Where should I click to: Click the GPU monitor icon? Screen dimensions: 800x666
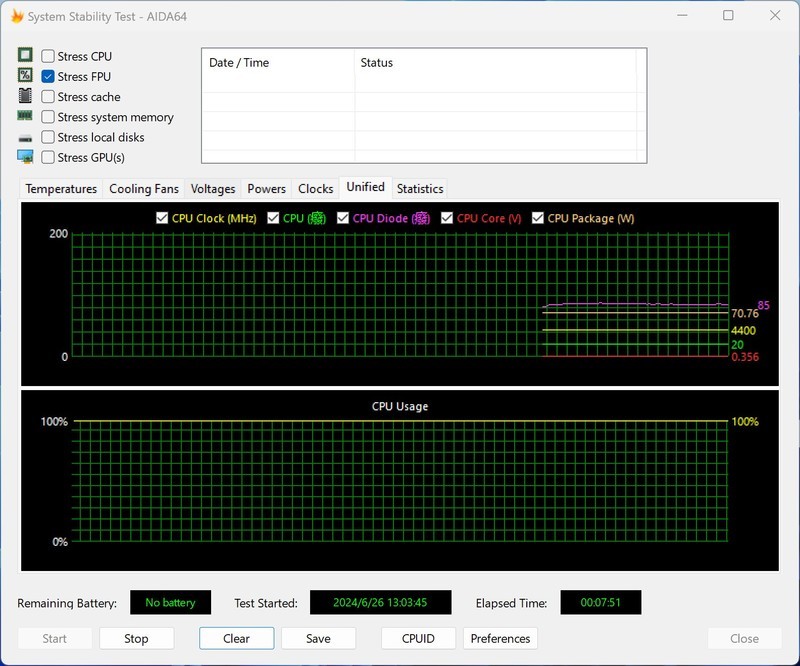(x=25, y=157)
